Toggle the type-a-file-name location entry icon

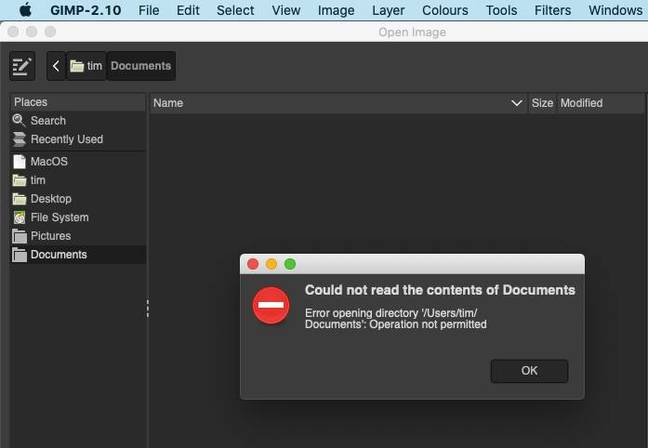click(x=22, y=66)
